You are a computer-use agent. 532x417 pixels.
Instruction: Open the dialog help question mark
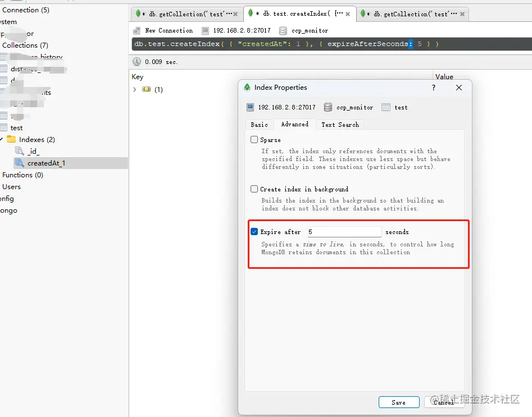pyautogui.click(x=434, y=88)
